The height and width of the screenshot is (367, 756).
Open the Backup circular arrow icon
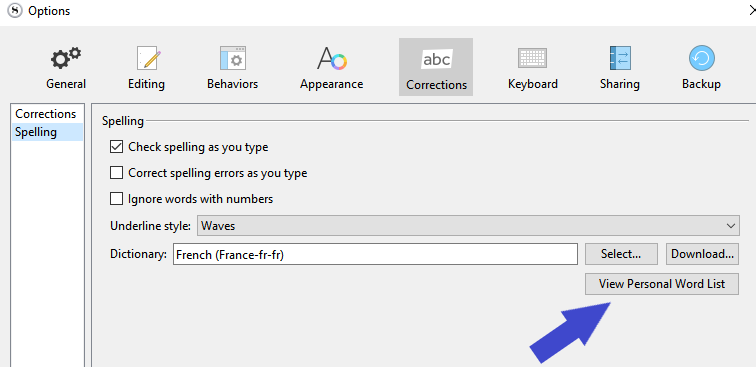[x=702, y=59]
